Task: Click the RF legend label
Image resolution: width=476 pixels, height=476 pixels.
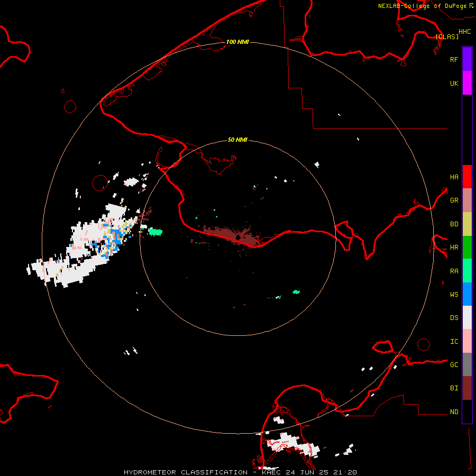Action: click(454, 59)
